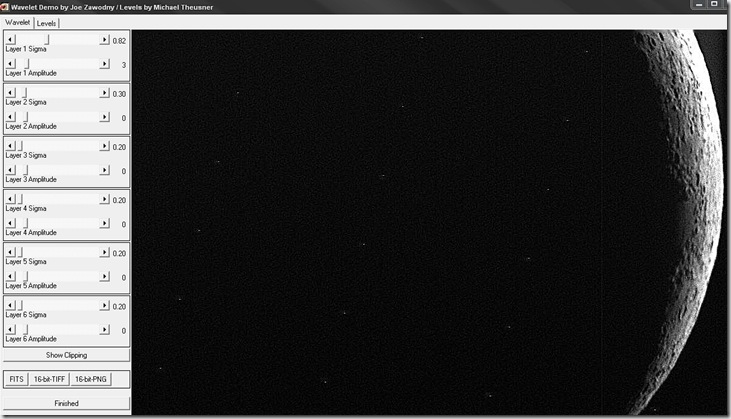Screen dimensions: 731x419
Task: Decrease Layer 2 Sigma with left arrow
Action: (10, 93)
